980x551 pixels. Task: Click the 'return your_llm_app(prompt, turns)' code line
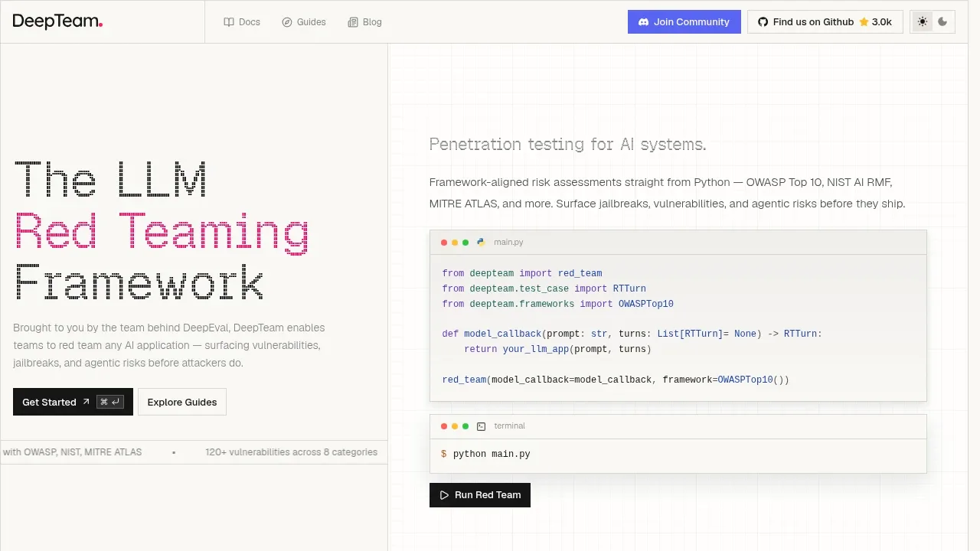557,349
